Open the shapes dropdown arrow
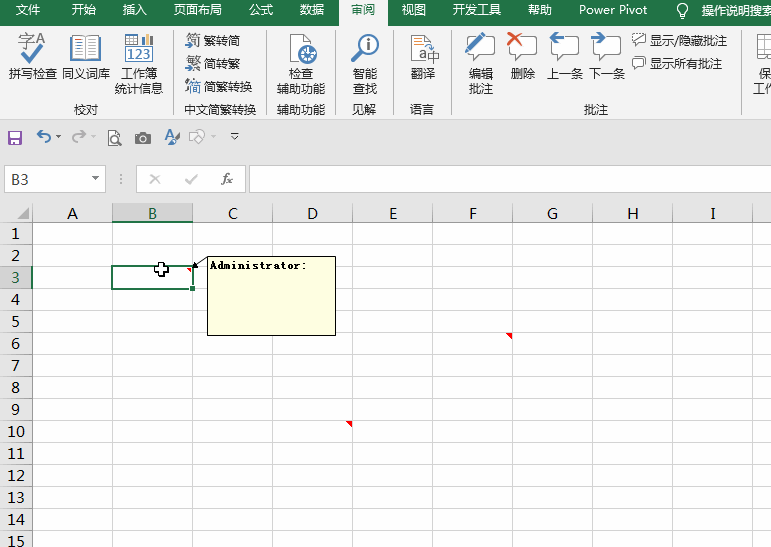 point(213,137)
